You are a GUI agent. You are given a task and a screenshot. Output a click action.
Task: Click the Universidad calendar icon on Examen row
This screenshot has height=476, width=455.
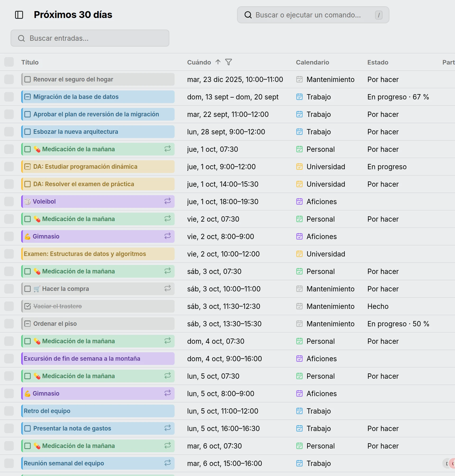[x=299, y=254]
